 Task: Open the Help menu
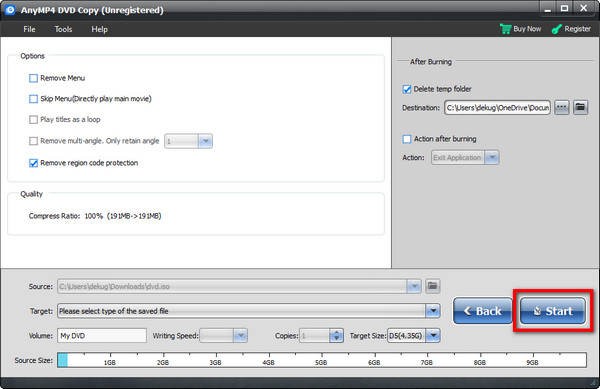(x=99, y=29)
